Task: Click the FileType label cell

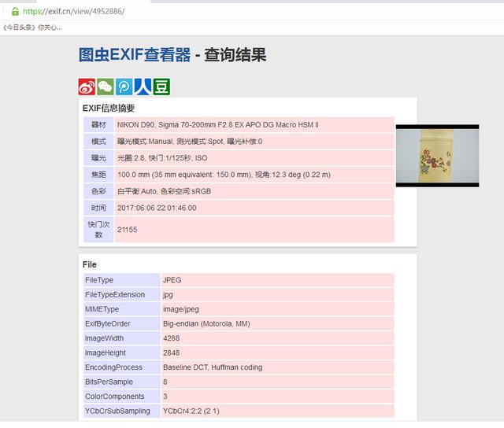Action: tap(122, 280)
